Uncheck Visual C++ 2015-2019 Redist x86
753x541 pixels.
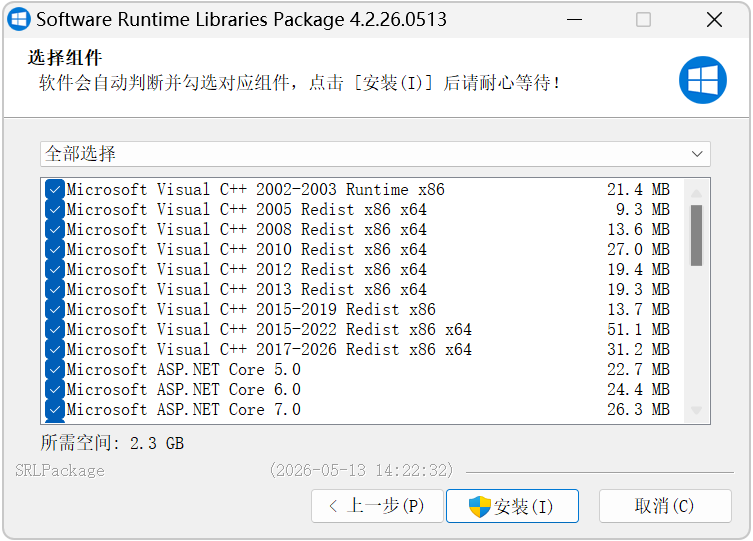55,310
